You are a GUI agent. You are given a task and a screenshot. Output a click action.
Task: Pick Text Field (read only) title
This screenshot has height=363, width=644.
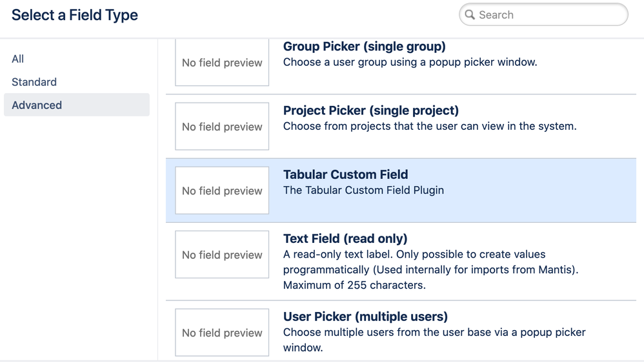345,238
